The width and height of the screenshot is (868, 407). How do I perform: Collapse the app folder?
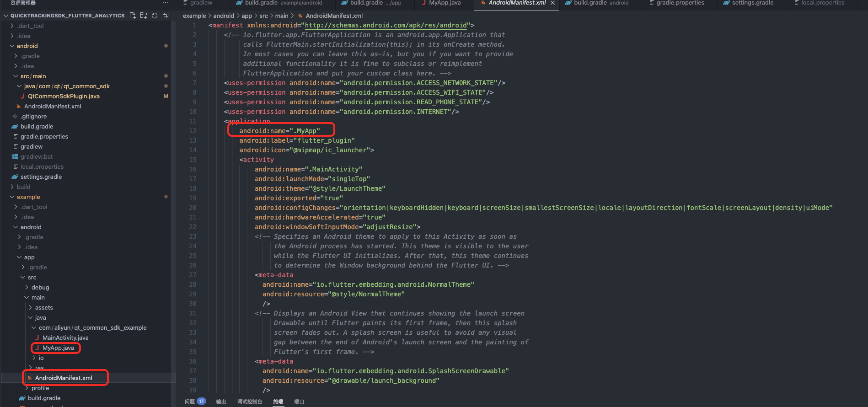click(x=29, y=257)
